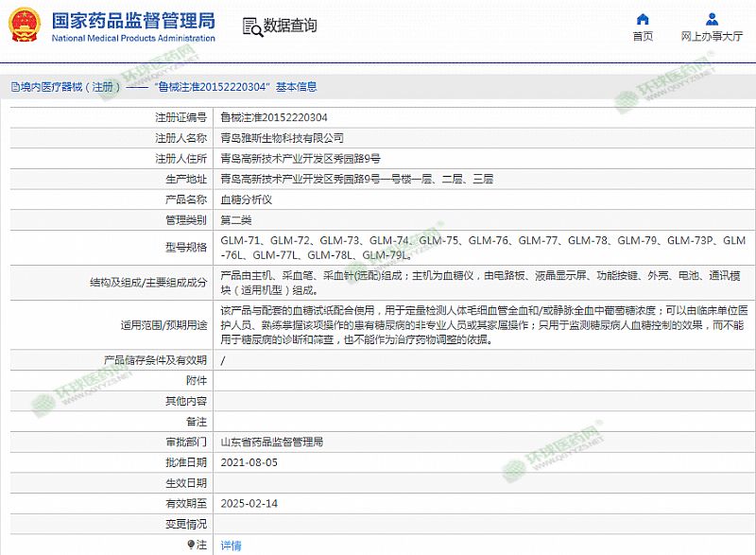Open the 详情 details link
This screenshot has height=555, width=756.
(x=231, y=546)
